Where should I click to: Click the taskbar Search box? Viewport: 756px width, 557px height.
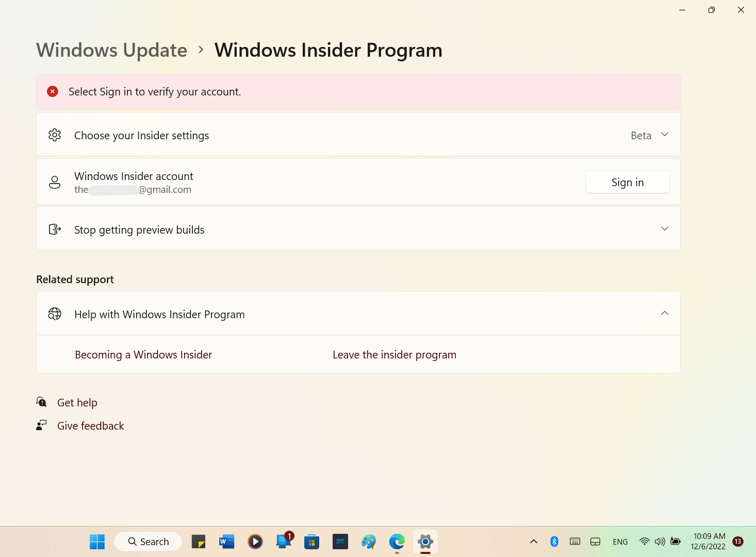[x=148, y=542]
